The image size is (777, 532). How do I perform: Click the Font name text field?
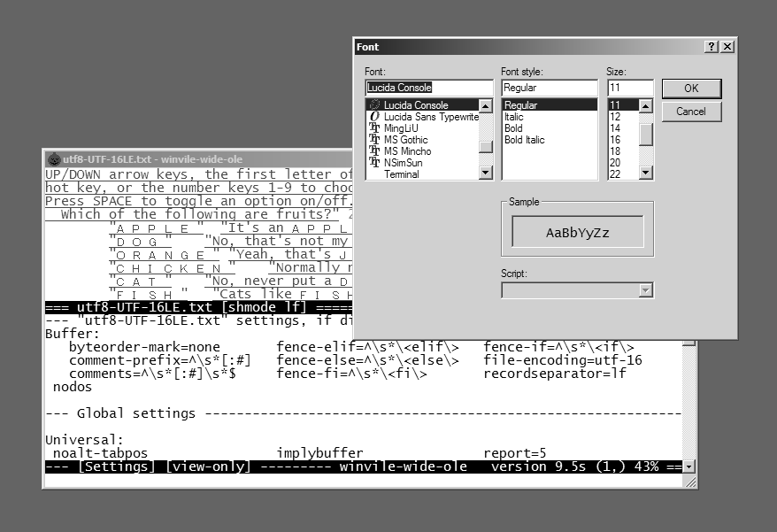click(429, 88)
